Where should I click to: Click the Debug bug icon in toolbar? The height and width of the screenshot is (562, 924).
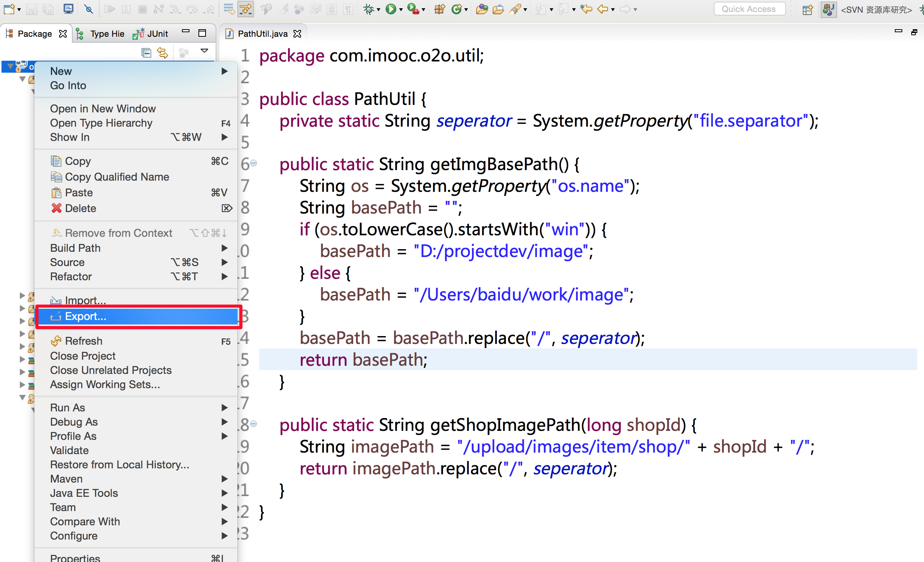click(x=369, y=9)
